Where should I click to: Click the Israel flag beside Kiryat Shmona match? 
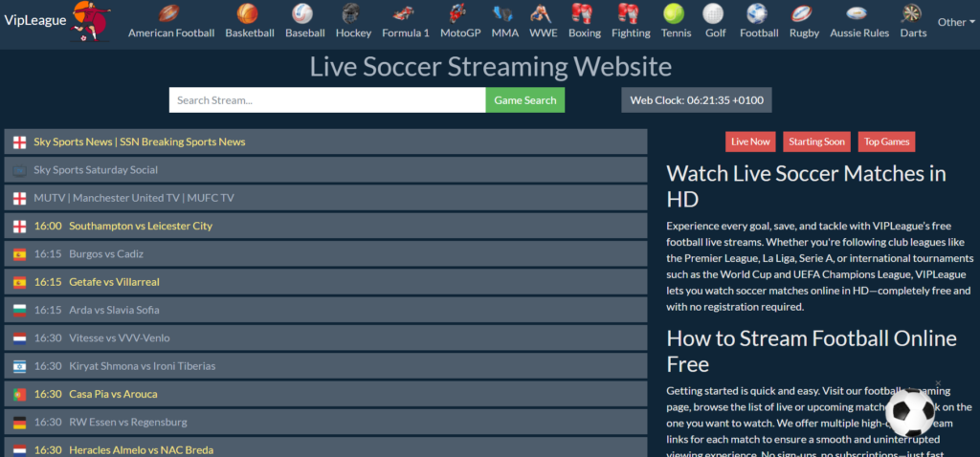point(19,366)
